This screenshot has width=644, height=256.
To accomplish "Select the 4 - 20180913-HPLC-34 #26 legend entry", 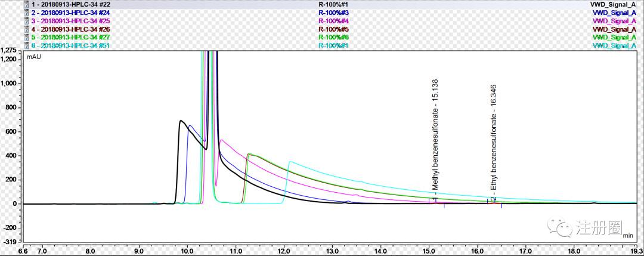I will point(71,29).
